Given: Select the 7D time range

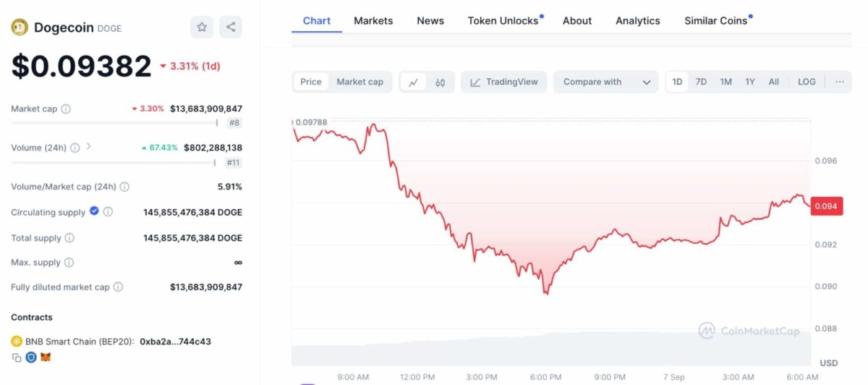Looking at the screenshot, I should coord(701,82).
